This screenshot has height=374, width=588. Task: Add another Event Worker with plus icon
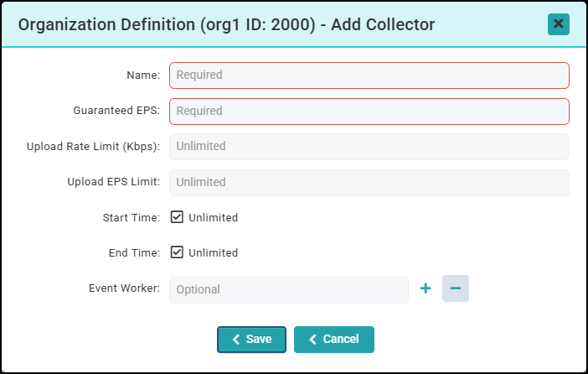[x=426, y=288]
